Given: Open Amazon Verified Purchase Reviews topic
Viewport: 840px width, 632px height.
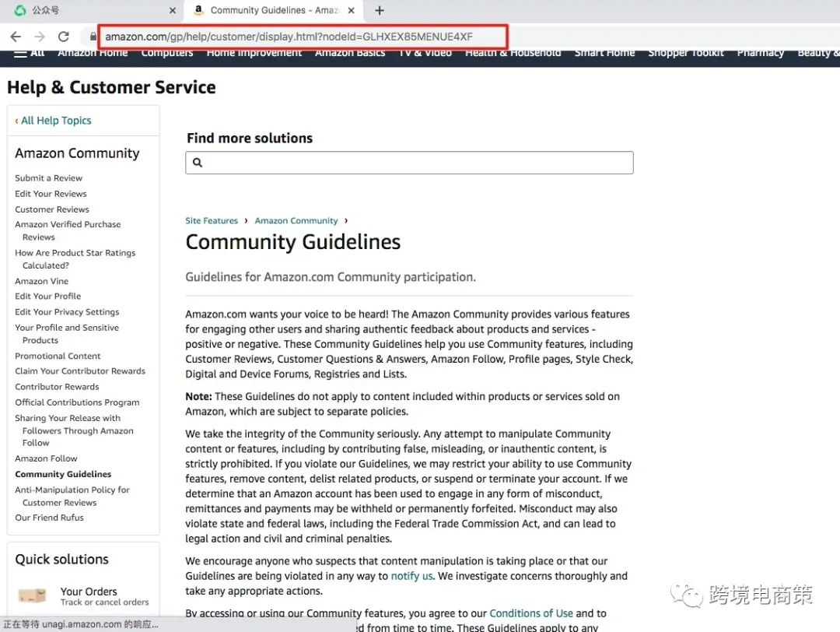Looking at the screenshot, I should pyautogui.click(x=68, y=230).
